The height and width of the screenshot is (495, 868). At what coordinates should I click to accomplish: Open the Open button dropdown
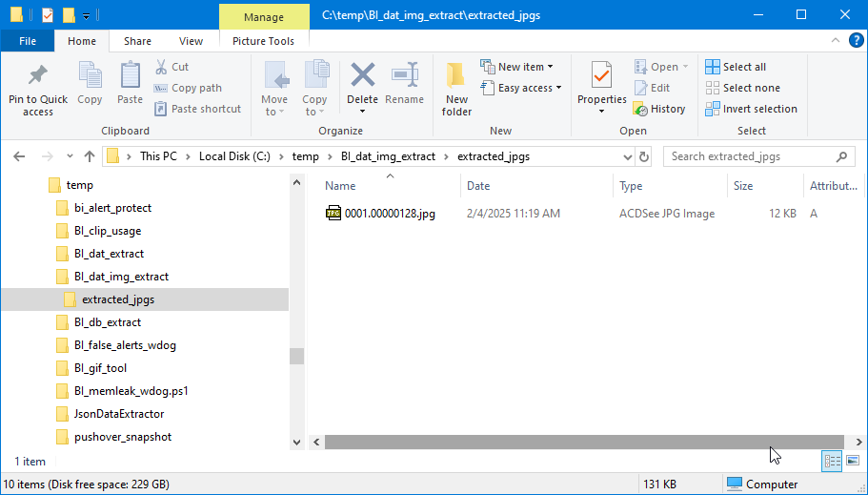(x=685, y=67)
